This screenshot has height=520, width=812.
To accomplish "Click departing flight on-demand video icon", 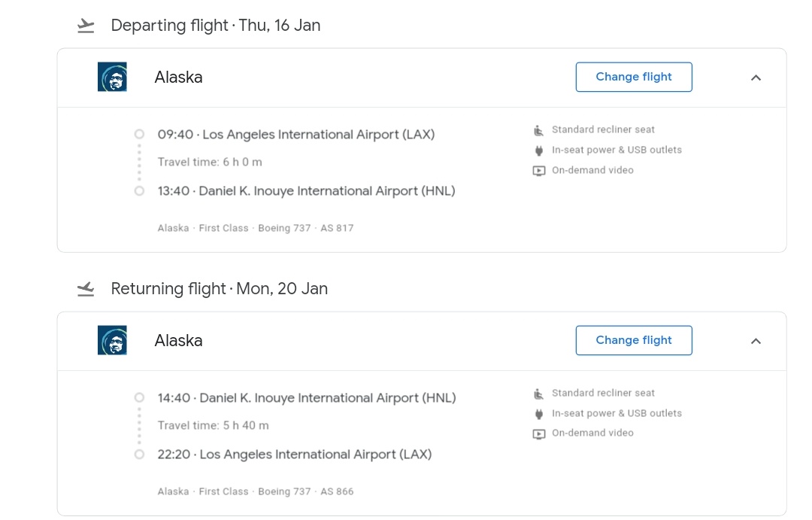I will click(538, 171).
